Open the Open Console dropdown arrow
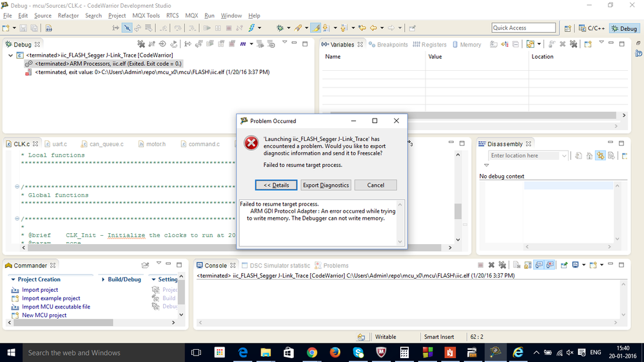 click(601, 265)
